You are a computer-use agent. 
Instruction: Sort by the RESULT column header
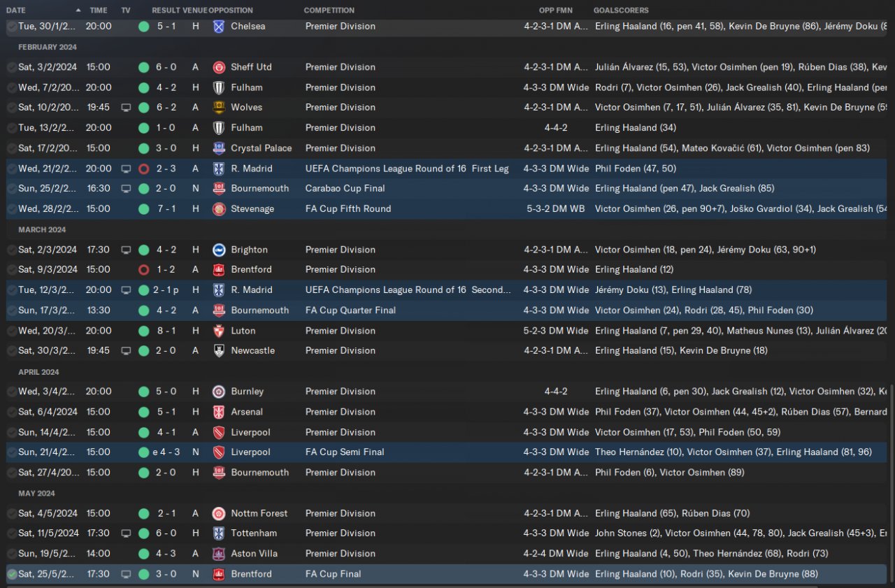click(x=166, y=10)
